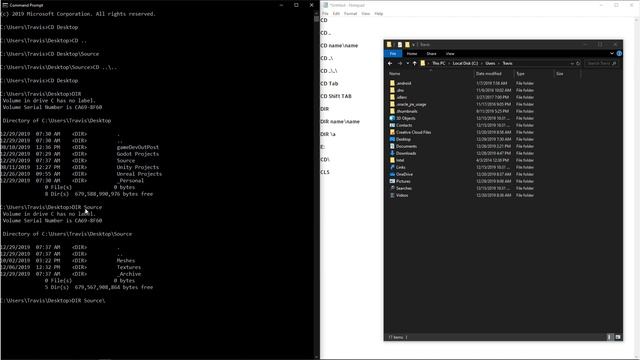Open the View ribbon tab in File Explorer
This screenshot has width=640, height=360.
pyautogui.click(x=450, y=54)
